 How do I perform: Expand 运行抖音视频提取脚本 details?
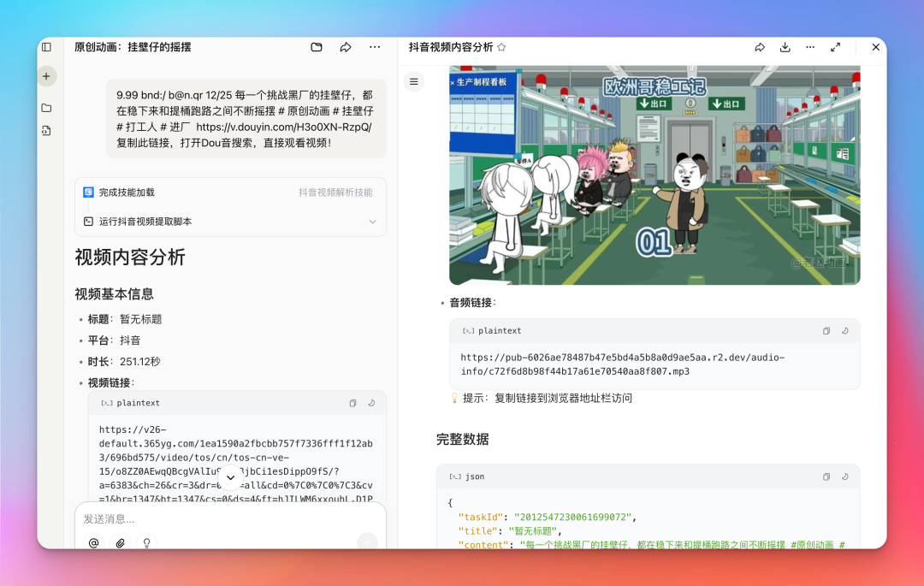coord(371,221)
